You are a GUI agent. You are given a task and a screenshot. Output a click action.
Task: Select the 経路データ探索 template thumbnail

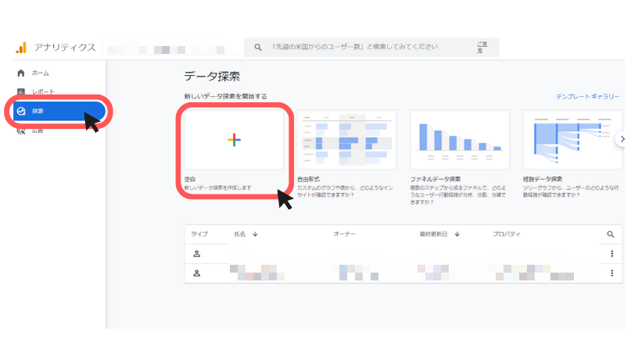pos(572,140)
